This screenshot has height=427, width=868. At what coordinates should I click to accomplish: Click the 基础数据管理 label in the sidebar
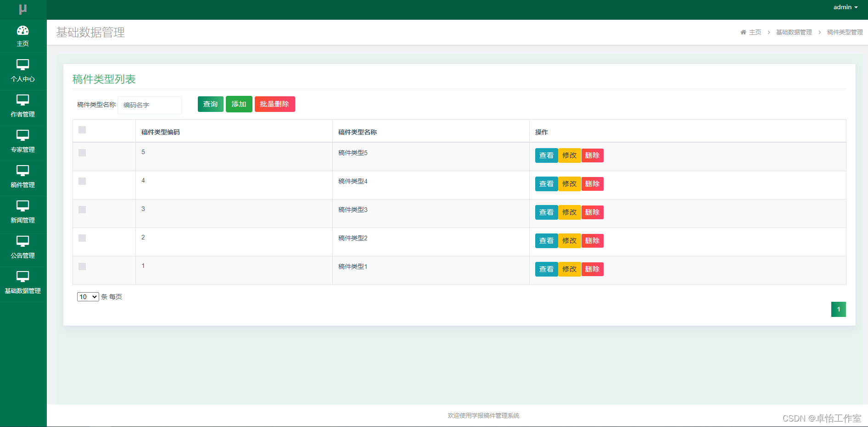[22, 291]
